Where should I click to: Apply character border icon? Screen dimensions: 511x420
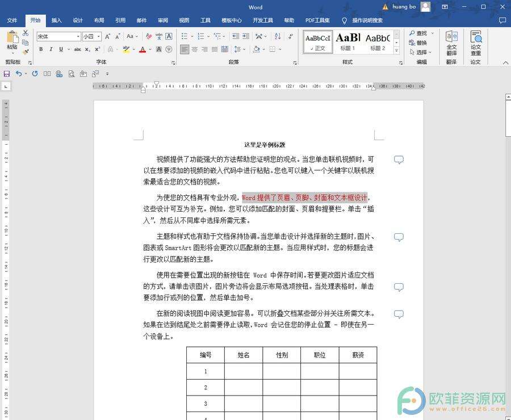169,36
